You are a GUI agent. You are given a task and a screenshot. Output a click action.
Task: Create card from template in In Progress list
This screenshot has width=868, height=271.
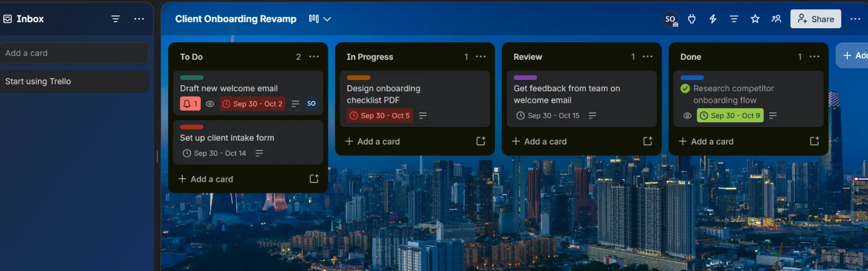pyautogui.click(x=481, y=141)
